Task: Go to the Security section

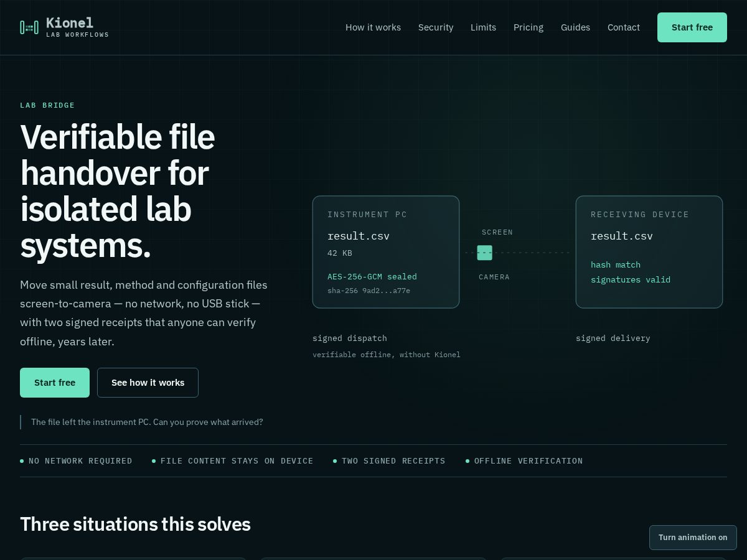Action: click(x=436, y=27)
